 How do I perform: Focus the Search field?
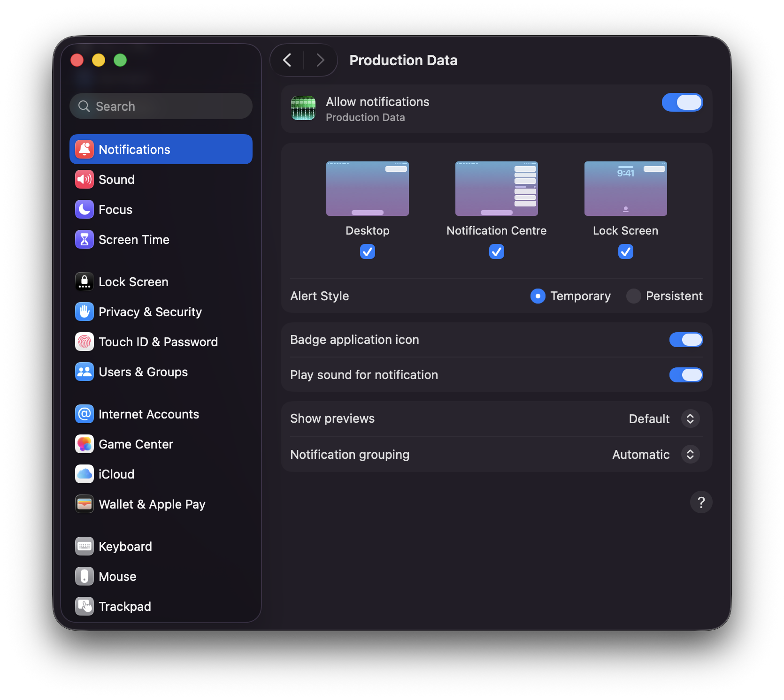161,106
